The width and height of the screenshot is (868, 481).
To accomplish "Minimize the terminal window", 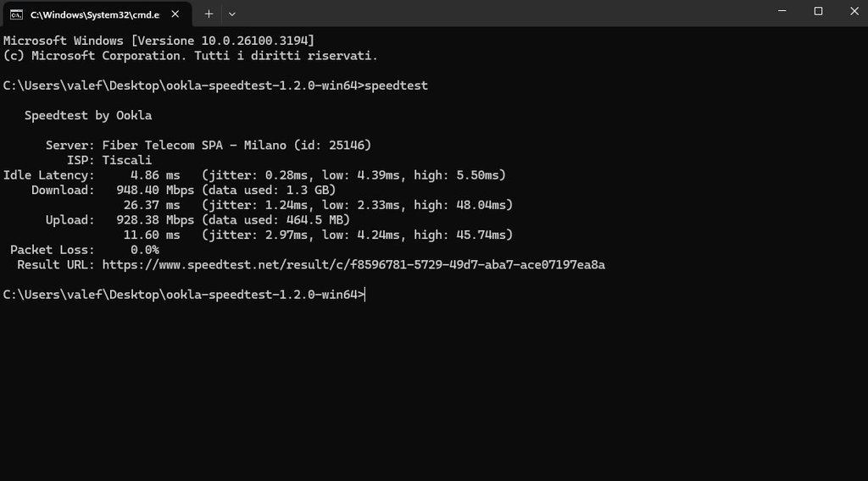I will click(x=780, y=11).
